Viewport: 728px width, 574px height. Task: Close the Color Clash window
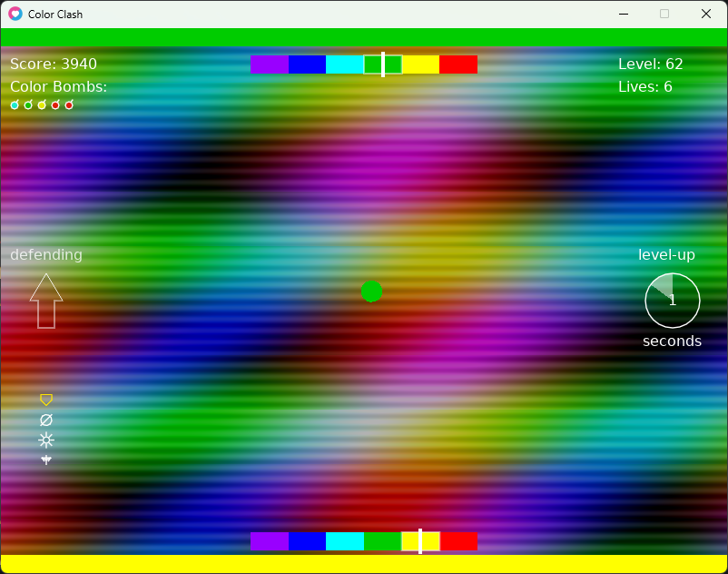point(705,14)
